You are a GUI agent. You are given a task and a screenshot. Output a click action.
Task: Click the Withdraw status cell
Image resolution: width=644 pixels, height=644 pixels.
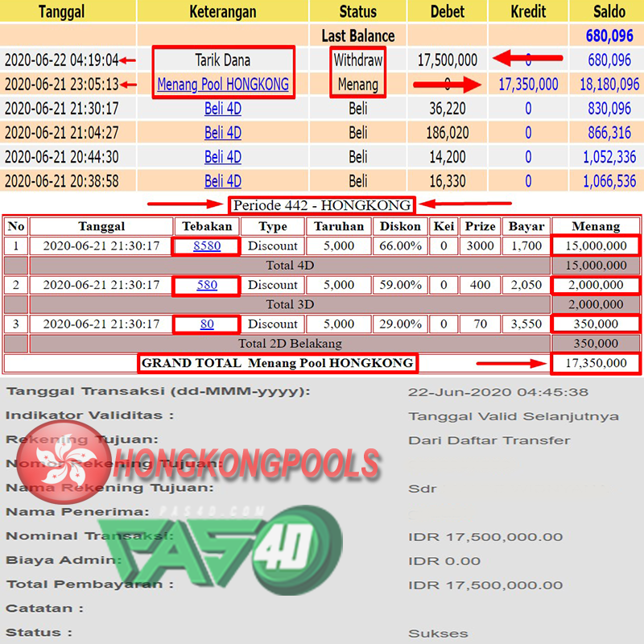coord(357,60)
